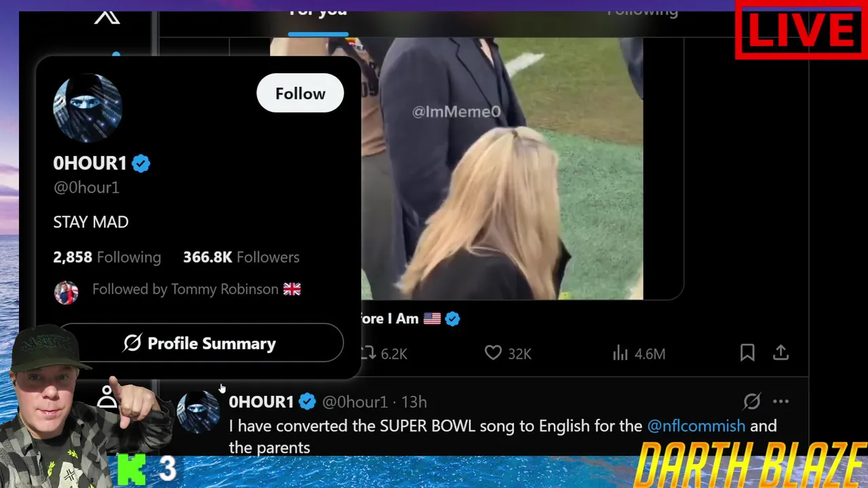
Task: Like the post showing 32K likes
Action: [x=508, y=353]
